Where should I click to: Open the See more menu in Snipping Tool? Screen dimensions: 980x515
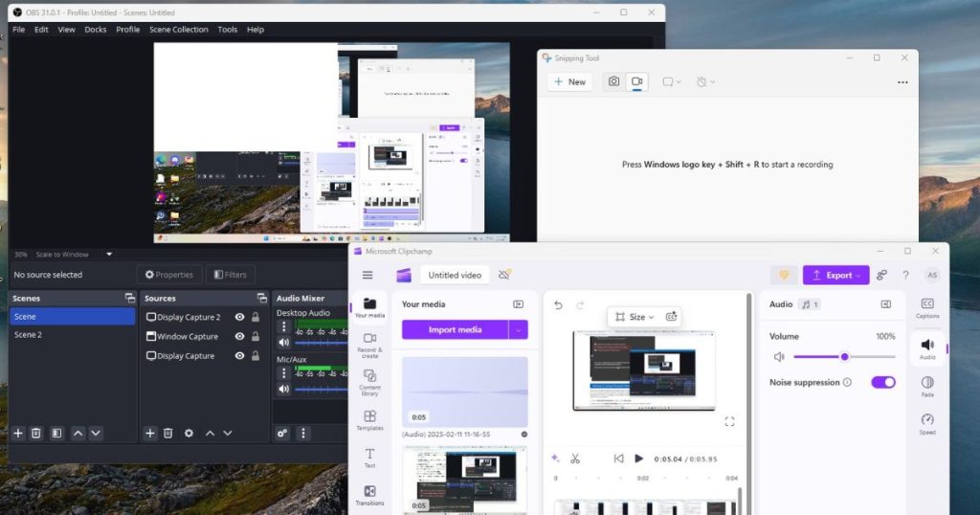[x=902, y=82]
